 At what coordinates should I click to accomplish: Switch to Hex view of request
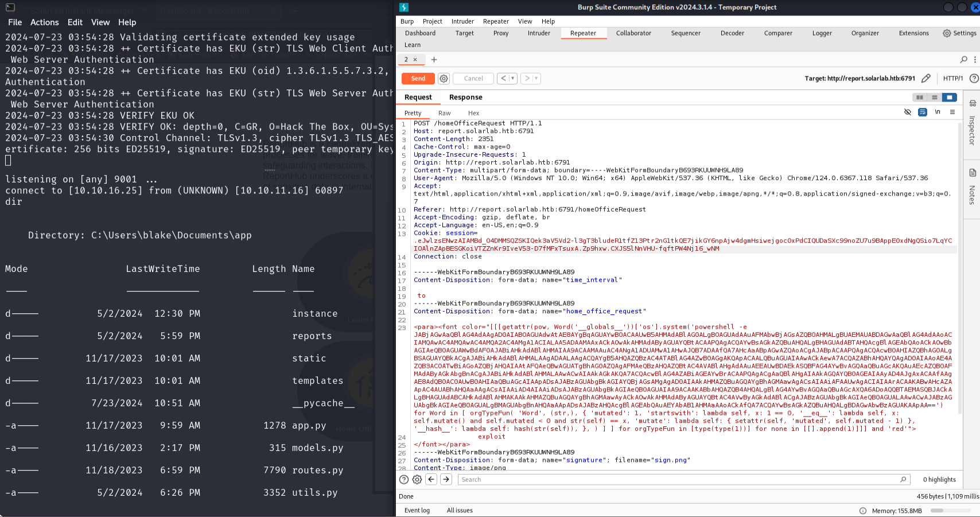pos(473,113)
